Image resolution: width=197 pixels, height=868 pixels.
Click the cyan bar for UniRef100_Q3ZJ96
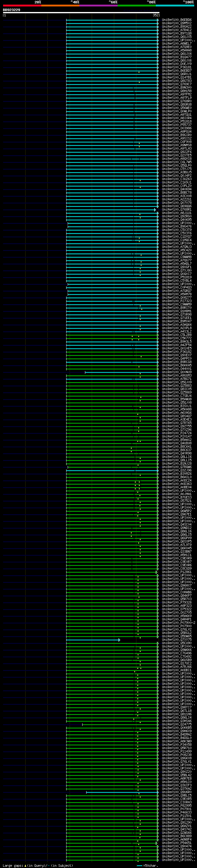[112, 470]
